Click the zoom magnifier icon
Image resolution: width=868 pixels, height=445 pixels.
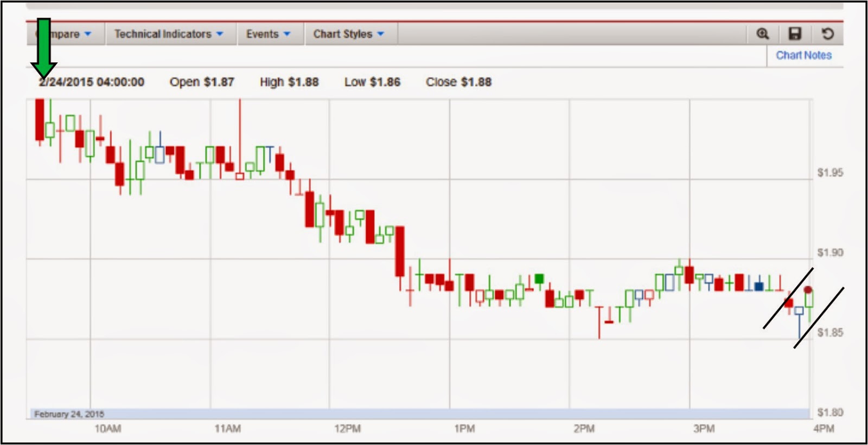pos(763,34)
